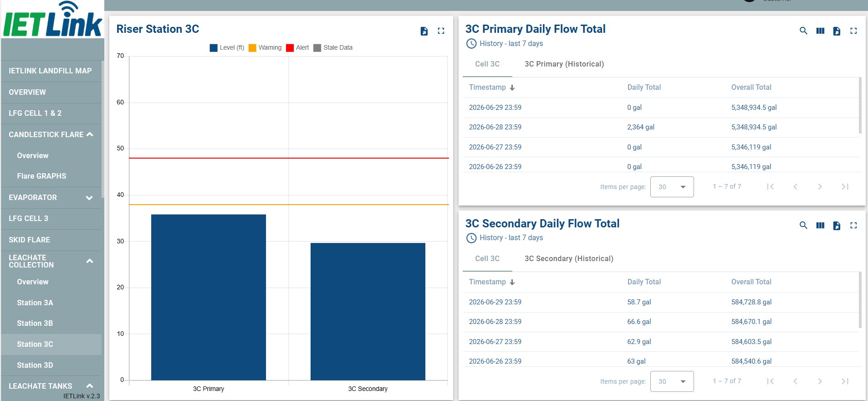This screenshot has height=401, width=868.
Task: Export Riser Station 3C chart data
Action: coord(424,31)
